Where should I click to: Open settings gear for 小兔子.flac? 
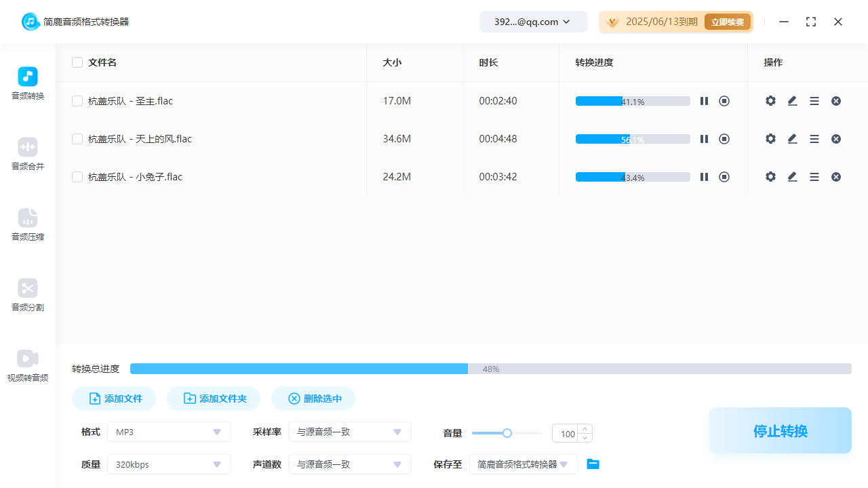coord(770,177)
